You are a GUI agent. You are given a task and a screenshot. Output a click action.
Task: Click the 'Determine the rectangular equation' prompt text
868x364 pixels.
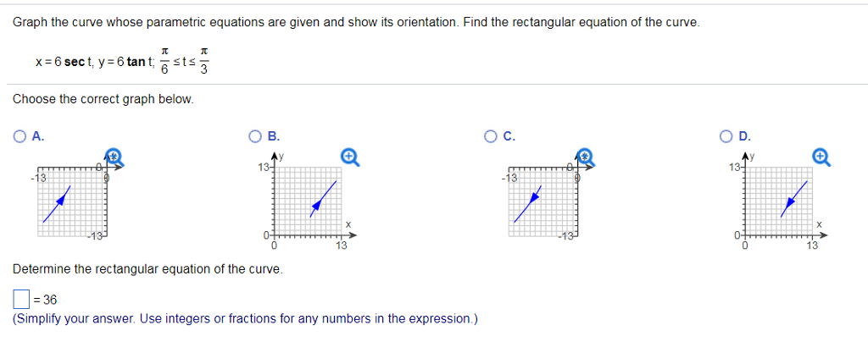pyautogui.click(x=147, y=269)
